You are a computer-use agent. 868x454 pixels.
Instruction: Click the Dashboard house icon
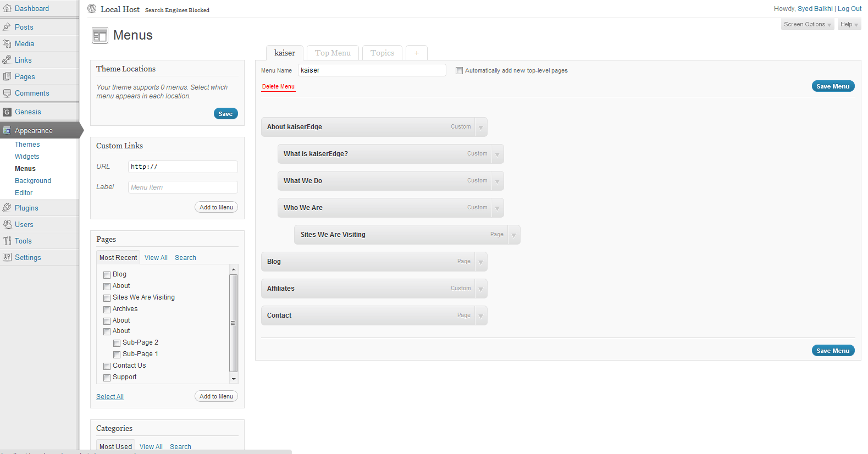point(7,8)
